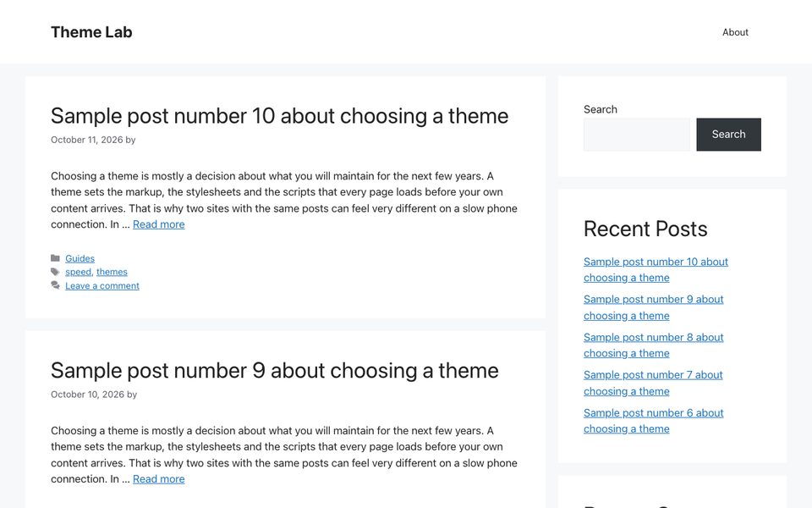Image resolution: width=812 pixels, height=508 pixels.
Task: Click the 'Recent Posts' widget heading
Action: point(645,229)
